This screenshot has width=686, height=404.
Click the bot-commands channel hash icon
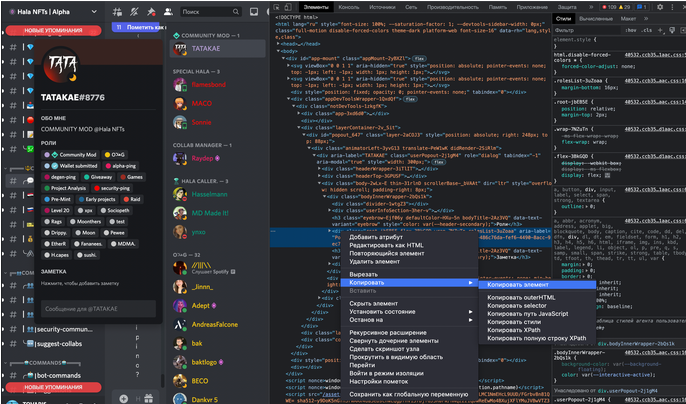click(x=14, y=375)
